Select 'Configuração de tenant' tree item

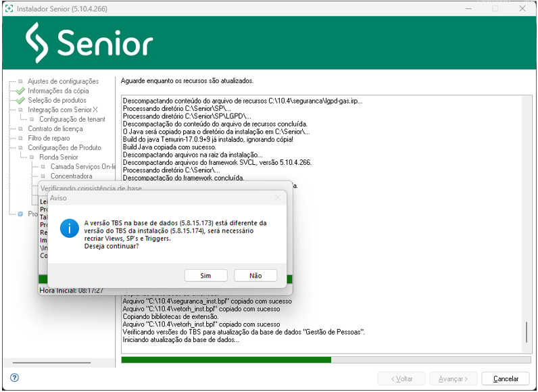coord(72,120)
